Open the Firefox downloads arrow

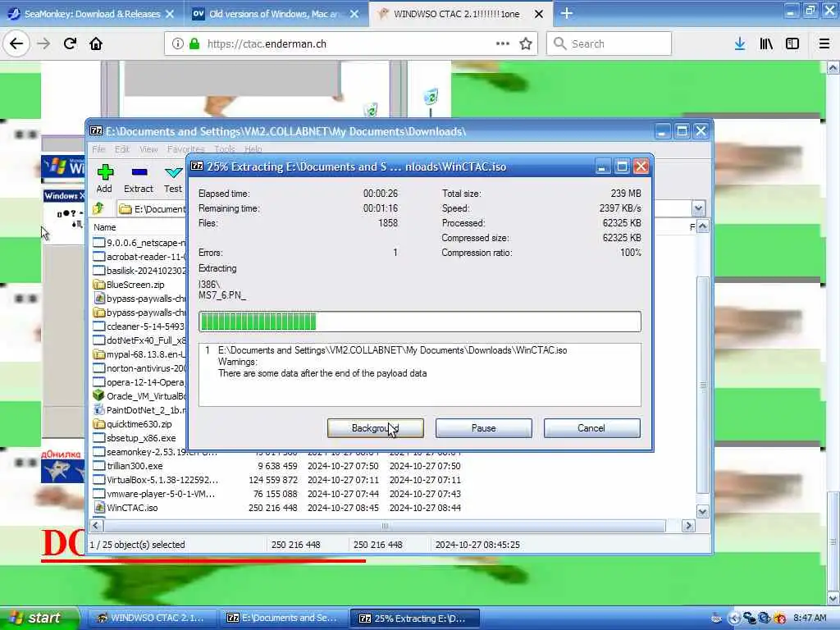click(740, 44)
